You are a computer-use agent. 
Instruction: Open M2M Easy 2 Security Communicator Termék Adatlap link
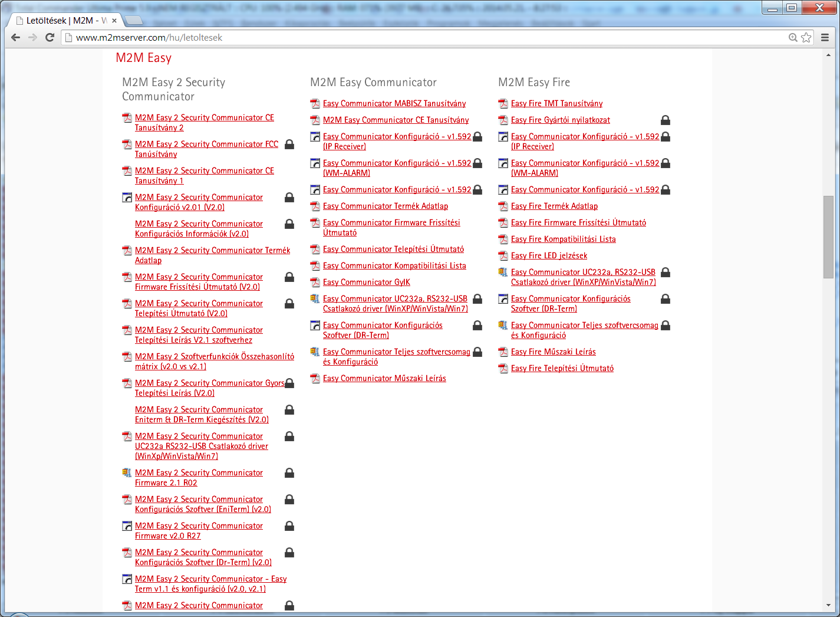point(212,255)
